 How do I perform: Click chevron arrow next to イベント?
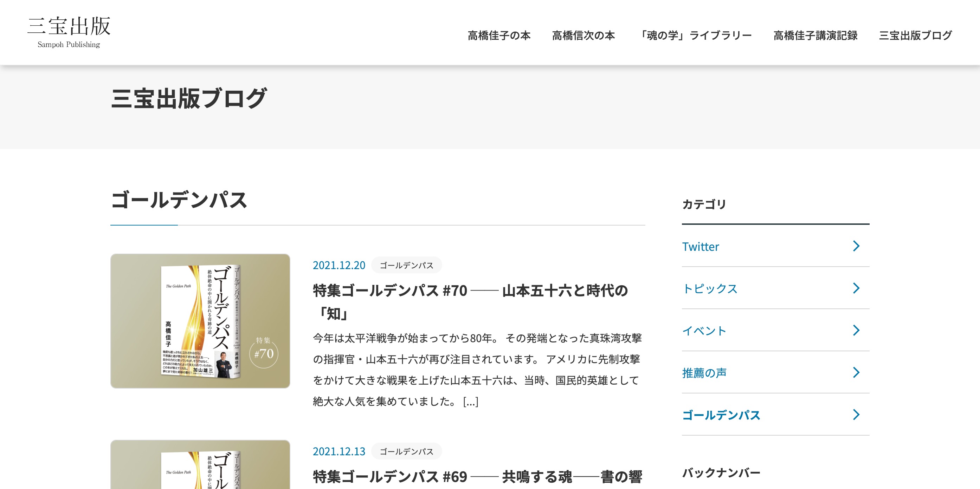click(856, 331)
